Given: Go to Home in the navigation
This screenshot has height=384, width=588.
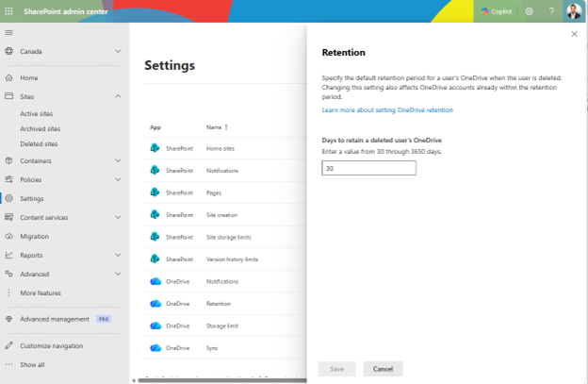Looking at the screenshot, I should (29, 77).
